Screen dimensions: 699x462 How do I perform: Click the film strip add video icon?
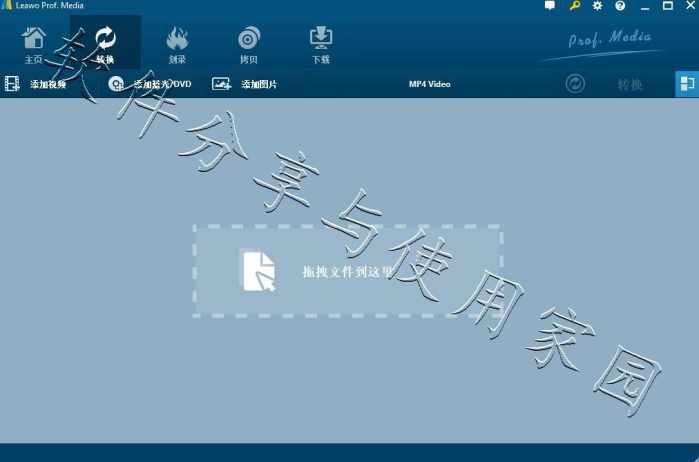tap(12, 84)
